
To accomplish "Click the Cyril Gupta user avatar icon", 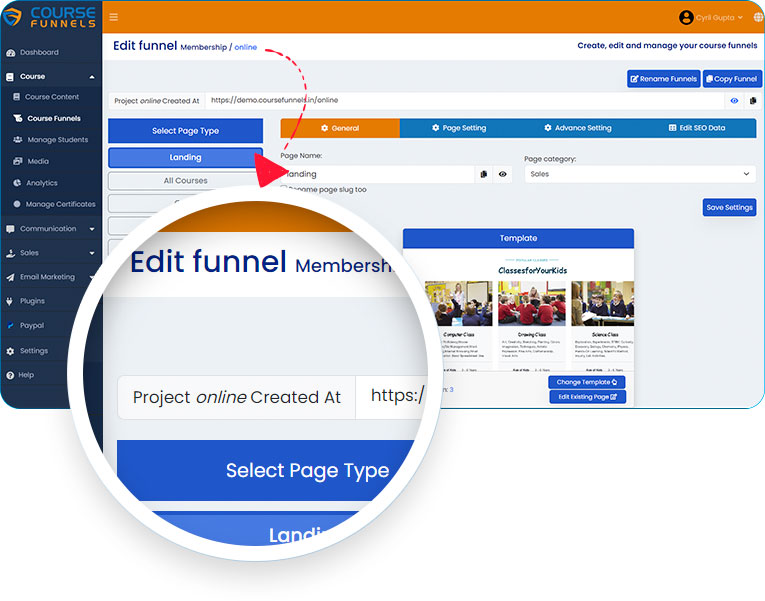I will [x=686, y=18].
